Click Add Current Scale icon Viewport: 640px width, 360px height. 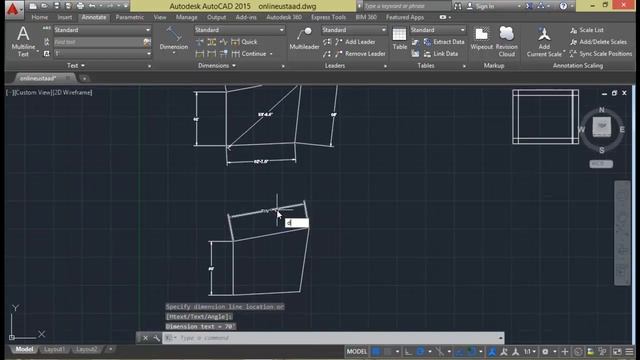(544, 41)
